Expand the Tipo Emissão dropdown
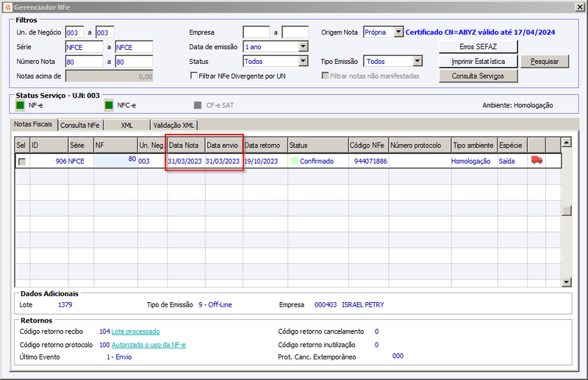The image size is (588, 380). point(417,61)
